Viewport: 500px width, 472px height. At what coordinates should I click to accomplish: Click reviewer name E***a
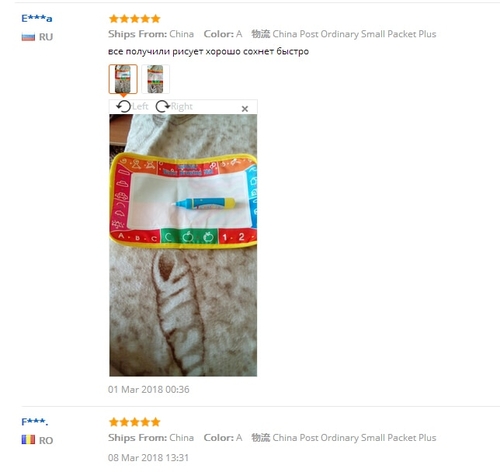pyautogui.click(x=37, y=18)
